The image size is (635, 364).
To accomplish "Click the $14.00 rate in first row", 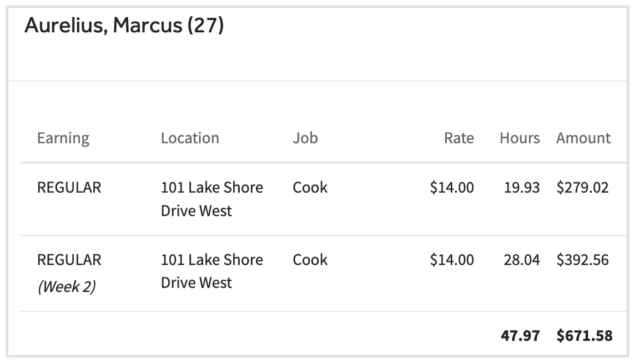I will click(452, 188).
